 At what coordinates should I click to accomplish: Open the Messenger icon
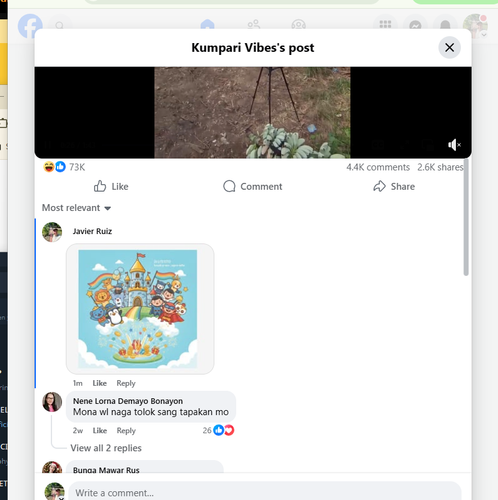pos(415,25)
